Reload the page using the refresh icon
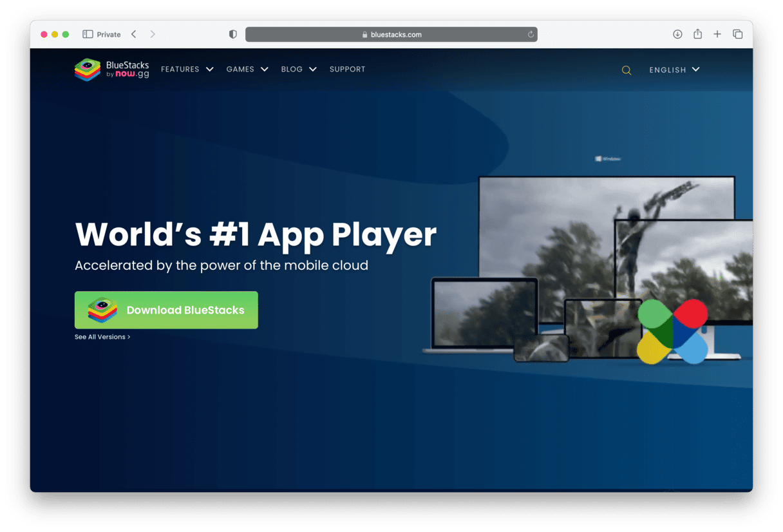 tap(531, 34)
